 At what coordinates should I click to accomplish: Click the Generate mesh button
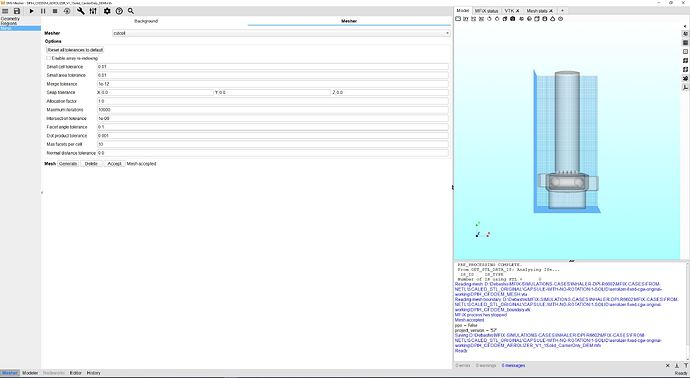68,164
